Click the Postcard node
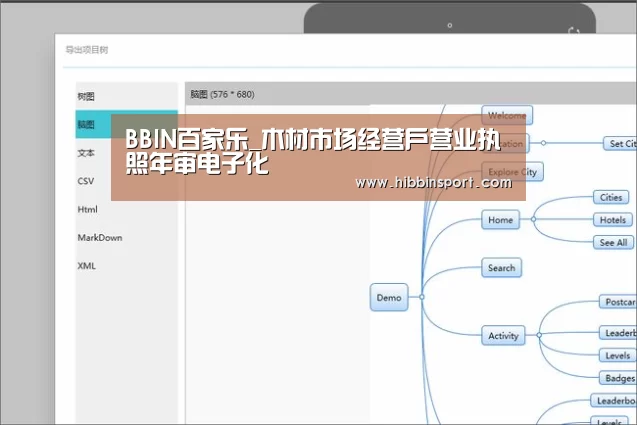The image size is (637, 425). (618, 302)
